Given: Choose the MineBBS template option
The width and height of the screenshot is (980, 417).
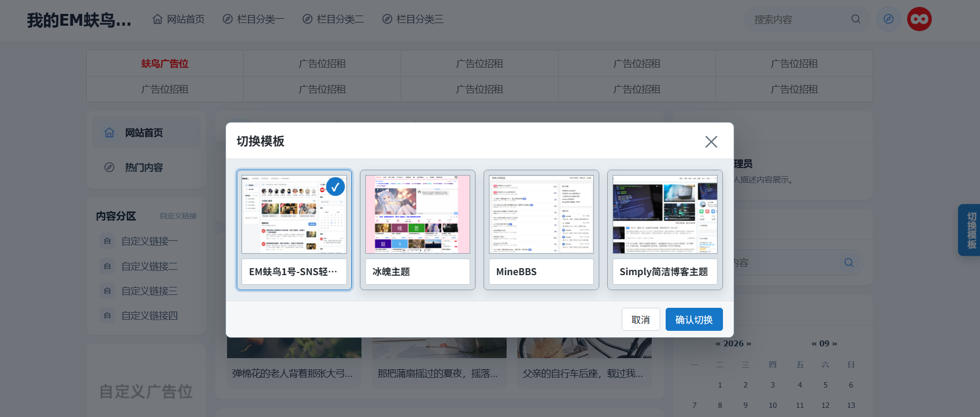Looking at the screenshot, I should 541,230.
